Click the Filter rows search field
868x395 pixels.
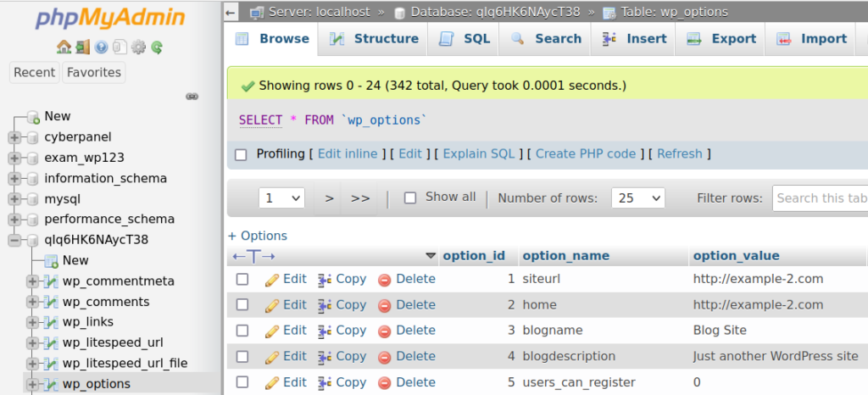pyautogui.click(x=819, y=197)
